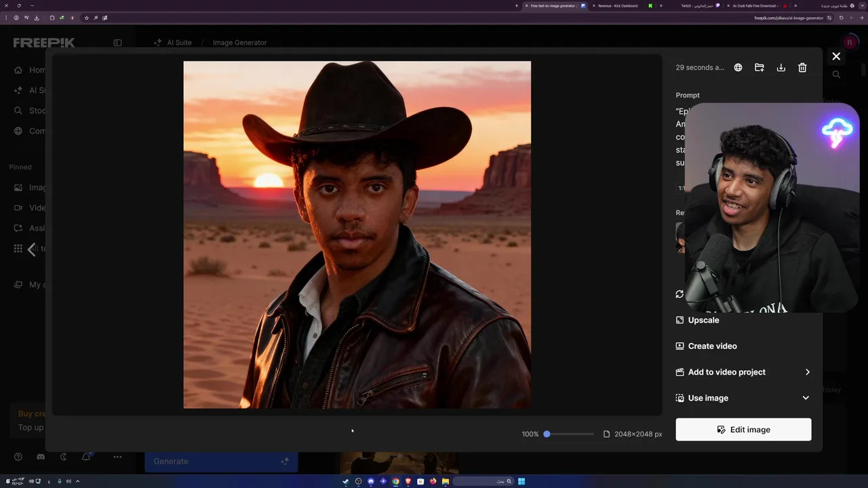Open the browser three-dot menu
The image size is (868, 488).
6,18
